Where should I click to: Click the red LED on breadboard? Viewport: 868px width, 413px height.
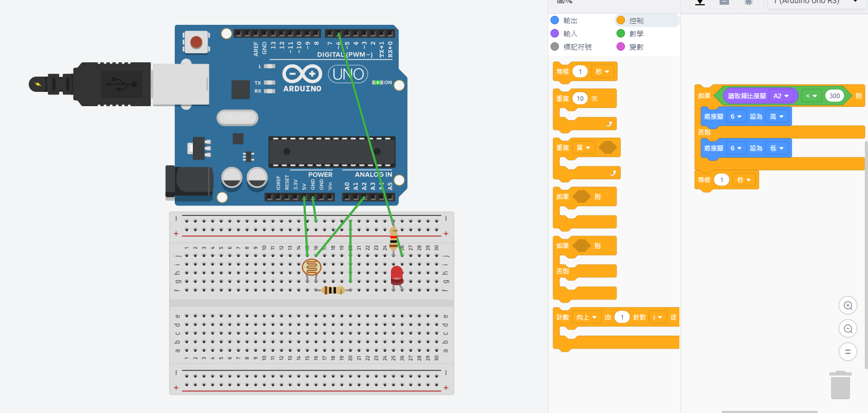397,276
